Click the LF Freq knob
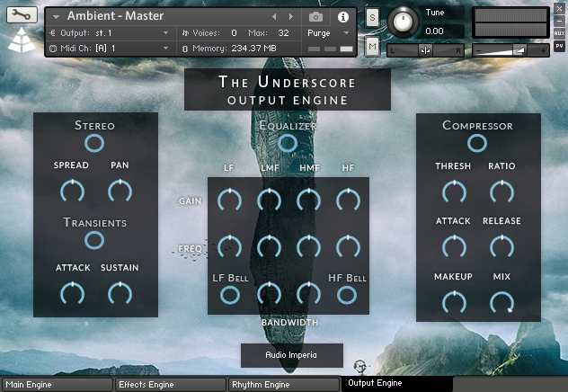The height and width of the screenshot is (392, 568). coord(229,247)
